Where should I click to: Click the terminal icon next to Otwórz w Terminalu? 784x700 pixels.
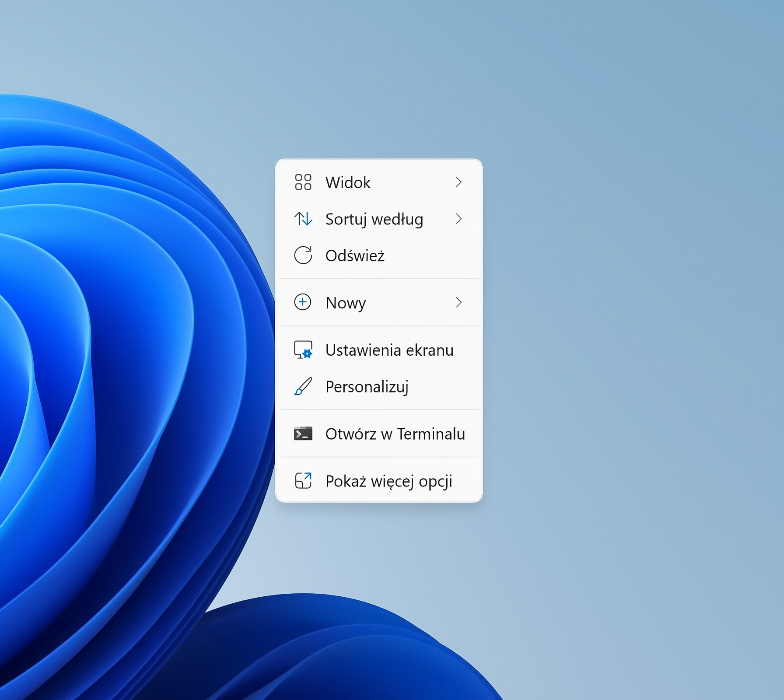pyautogui.click(x=302, y=434)
